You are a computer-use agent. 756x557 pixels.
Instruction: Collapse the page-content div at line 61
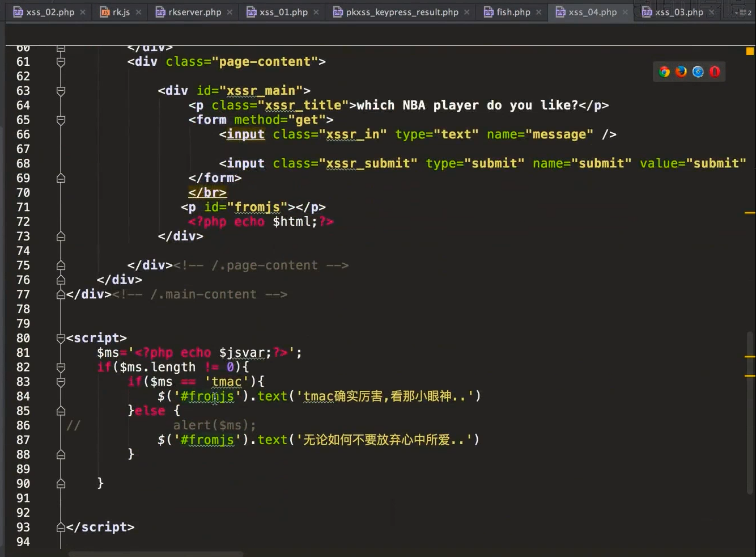(x=61, y=62)
